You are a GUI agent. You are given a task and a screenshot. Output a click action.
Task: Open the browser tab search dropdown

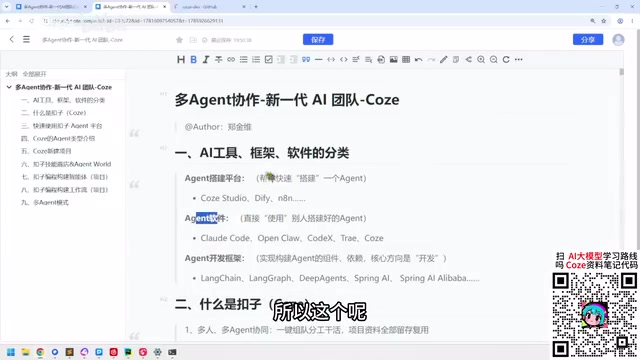click(x=7, y=7)
